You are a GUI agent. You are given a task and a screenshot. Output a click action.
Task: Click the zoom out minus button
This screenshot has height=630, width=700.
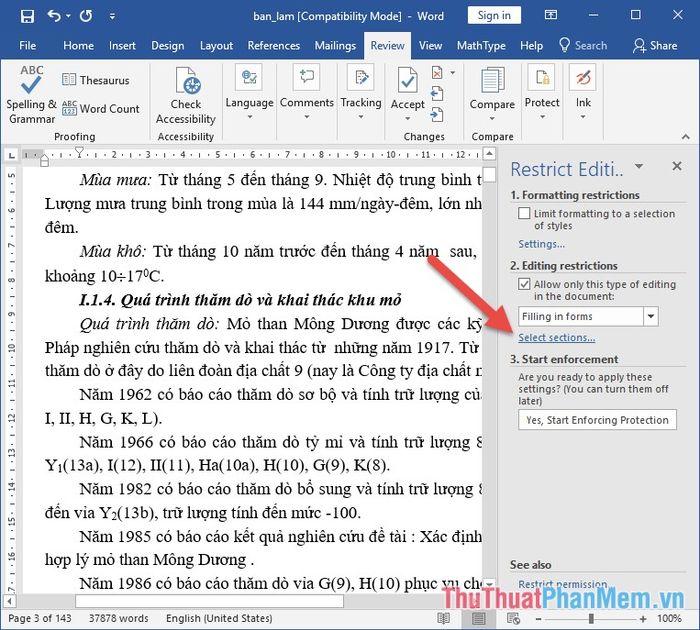click(538, 619)
